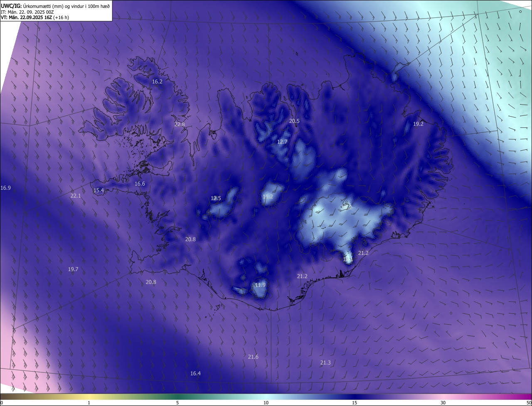Click the 19.7 value on the map
This screenshot has width=532, height=406.
point(73,269)
